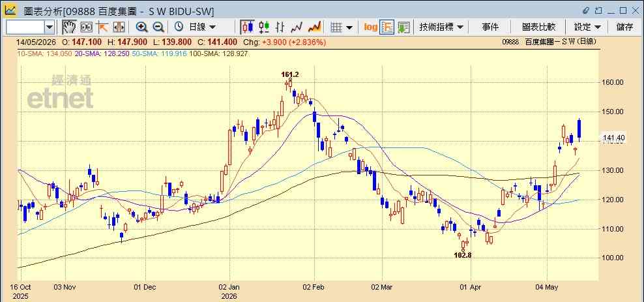
Task: Open stock code combo box arrow
Action: tap(50, 27)
